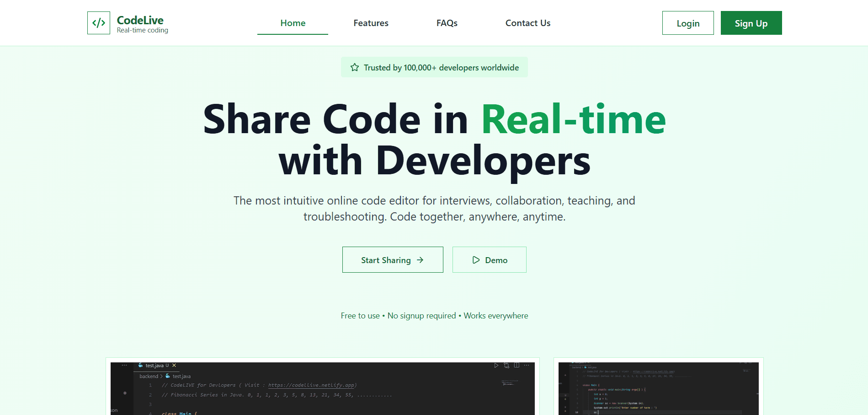Run code using the play icon in editor toolbar

[x=496, y=366]
